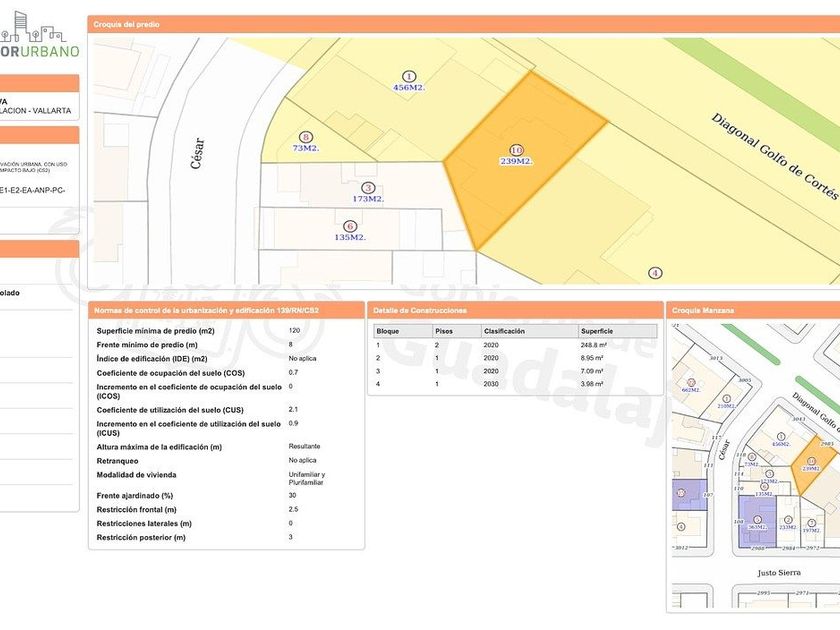Select the 210M2 lot in Croquis Manzana
This screenshot has width=840, height=630.
pyautogui.click(x=726, y=400)
